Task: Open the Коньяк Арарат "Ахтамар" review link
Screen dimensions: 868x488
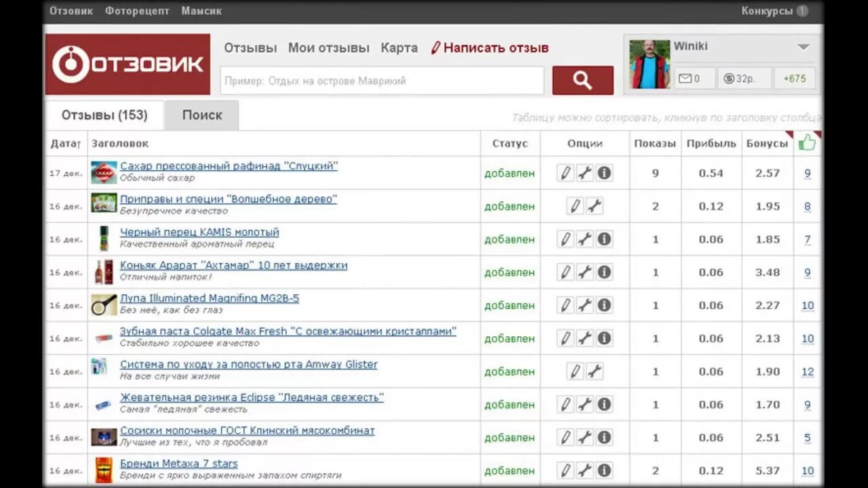Action: (234, 266)
